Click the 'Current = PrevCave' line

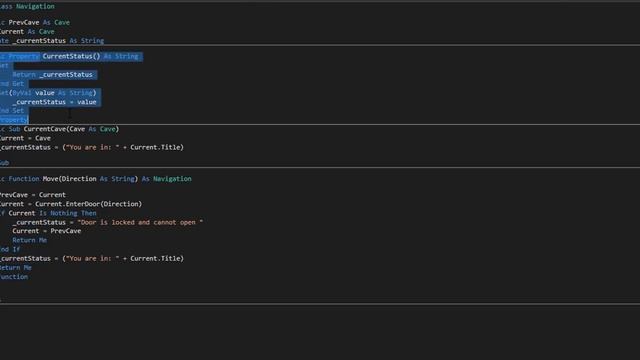pyautogui.click(x=47, y=231)
